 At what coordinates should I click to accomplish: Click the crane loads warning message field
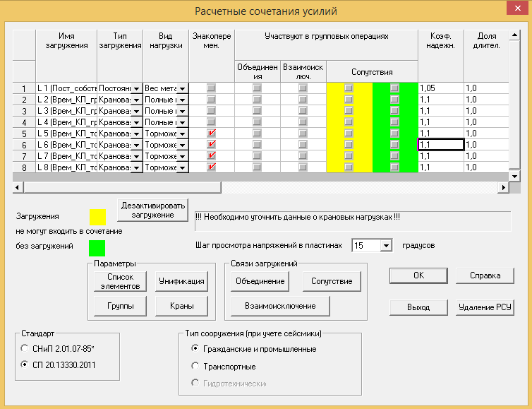click(x=353, y=221)
